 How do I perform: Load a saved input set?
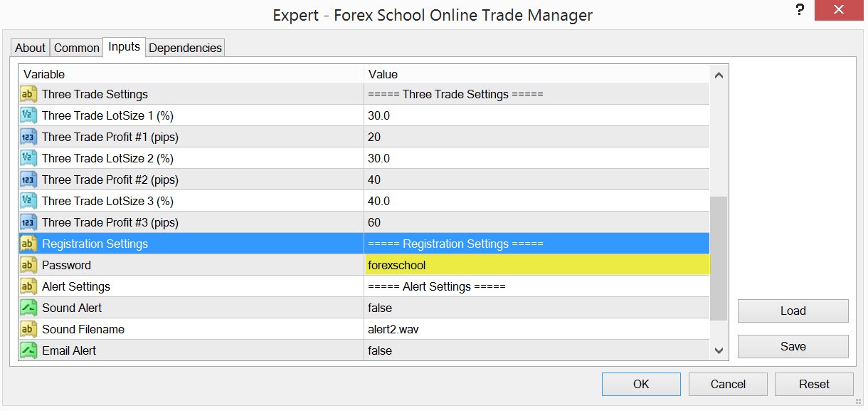click(793, 311)
